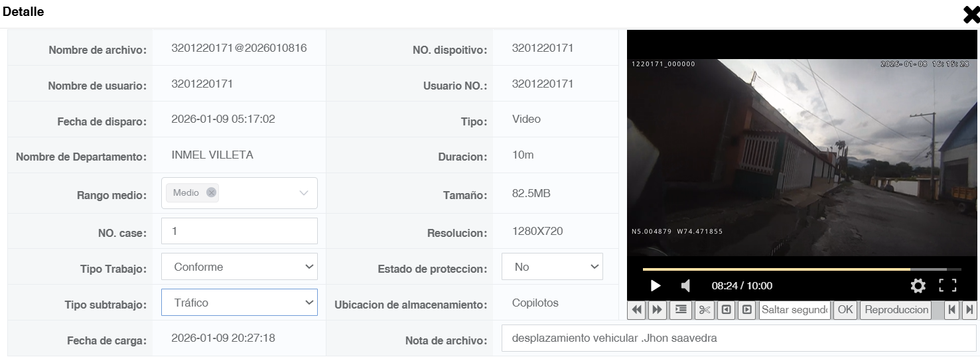Open the Estado de proteccion dropdown
The height and width of the screenshot is (359, 980).
552,267
